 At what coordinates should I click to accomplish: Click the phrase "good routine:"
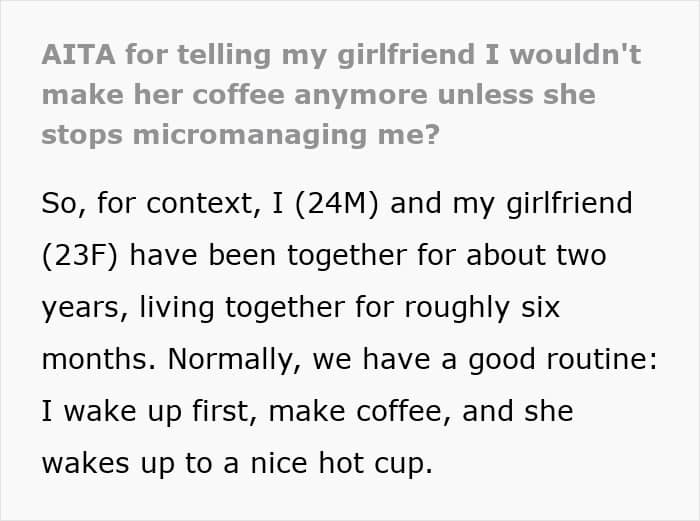pos(562,360)
